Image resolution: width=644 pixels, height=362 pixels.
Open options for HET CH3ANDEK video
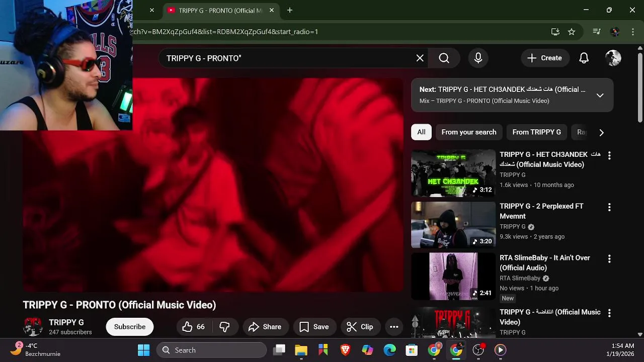(609, 156)
